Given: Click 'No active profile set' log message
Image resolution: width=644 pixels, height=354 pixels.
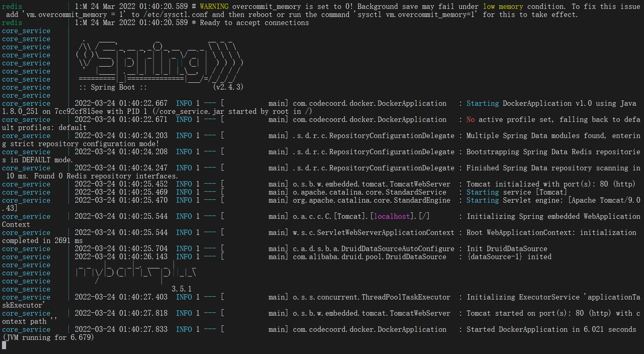Looking at the screenshot, I should tap(509, 119).
